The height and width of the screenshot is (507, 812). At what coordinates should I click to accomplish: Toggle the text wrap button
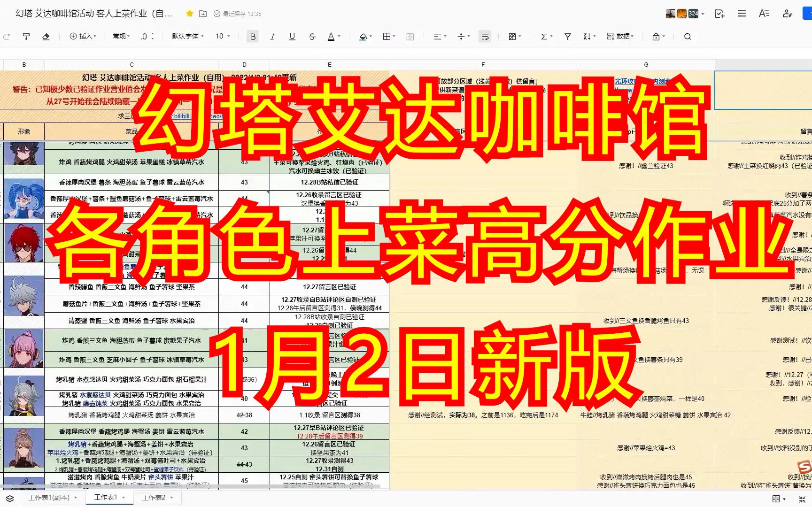485,37
